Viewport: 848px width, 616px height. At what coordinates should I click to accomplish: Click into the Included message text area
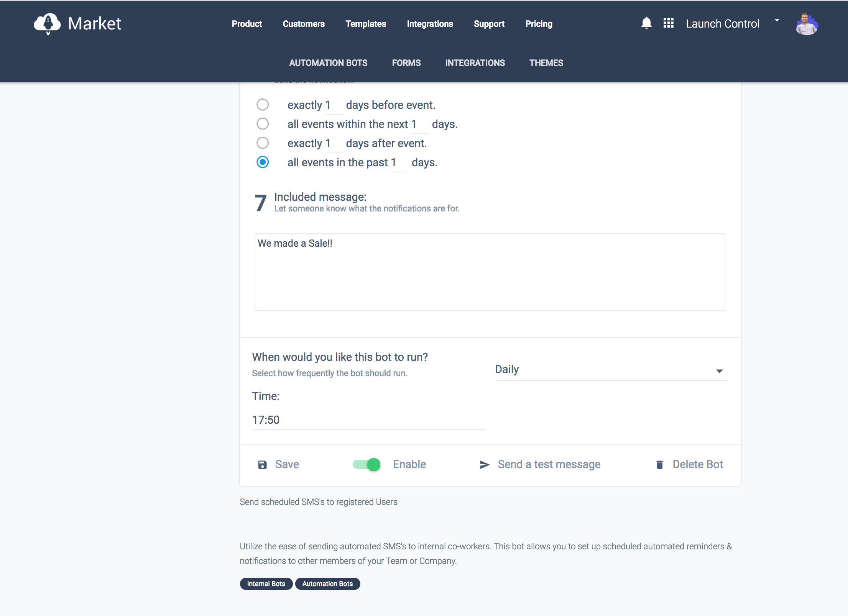490,272
